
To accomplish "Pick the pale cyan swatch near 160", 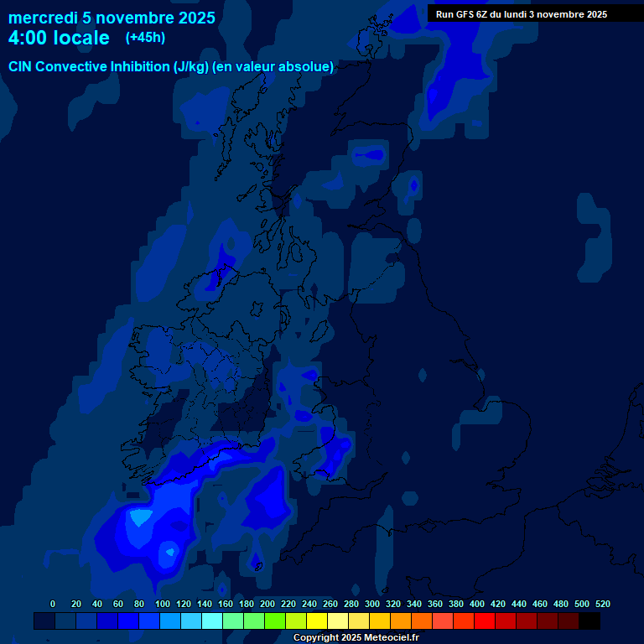I will (x=212, y=621).
